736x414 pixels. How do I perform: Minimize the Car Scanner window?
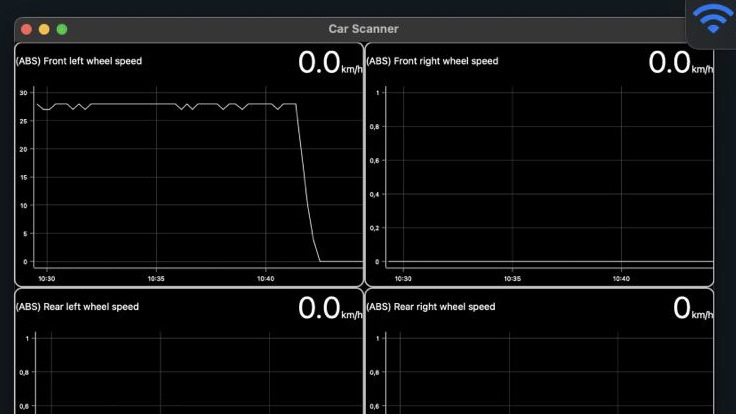point(44,30)
